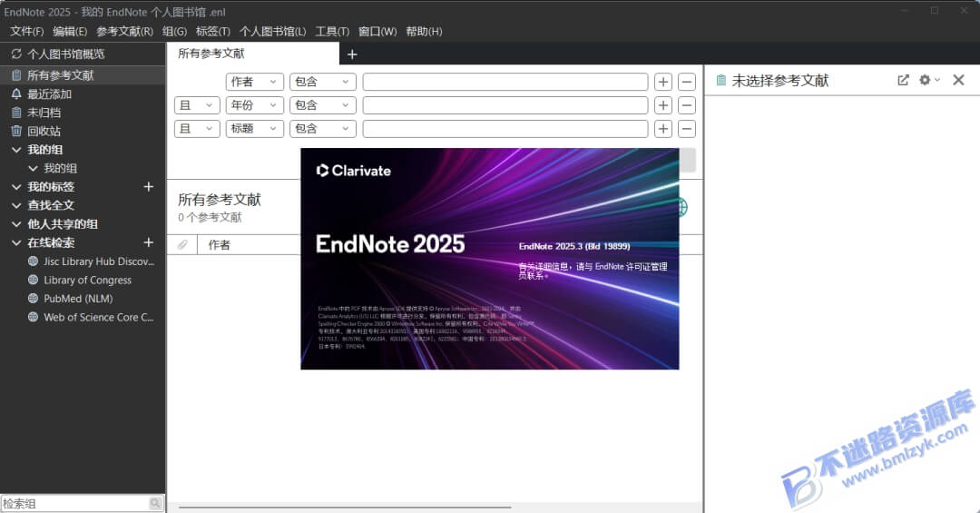Image resolution: width=980 pixels, height=513 pixels.
Task: Open reference panel gear settings
Action: point(929,80)
